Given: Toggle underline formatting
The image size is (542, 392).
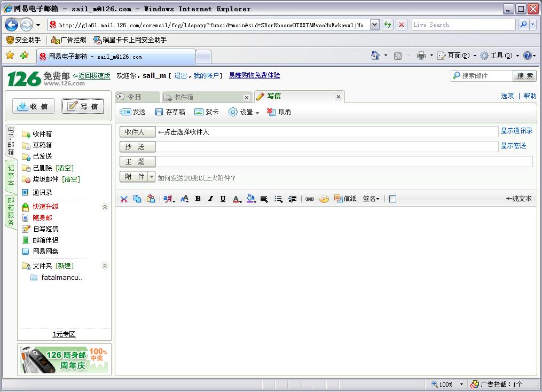Looking at the screenshot, I should (223, 199).
